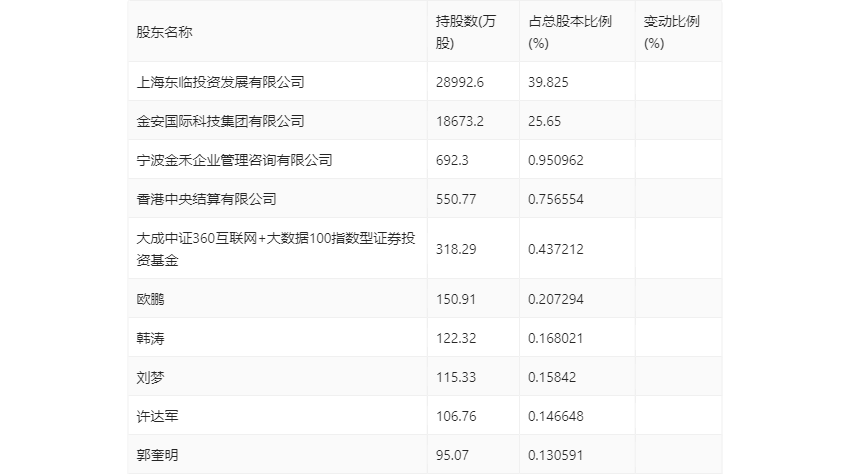The image size is (850, 474).
Task: Click holding value 28992.6
Action: click(x=460, y=82)
